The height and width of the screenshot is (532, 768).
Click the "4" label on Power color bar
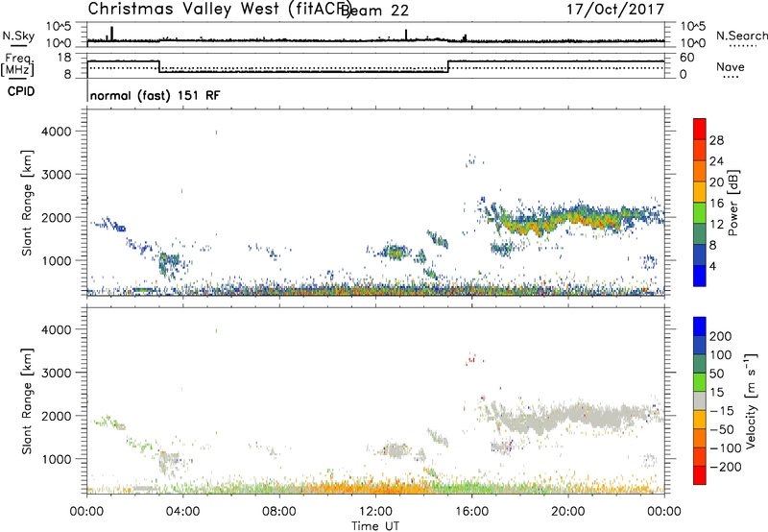(x=712, y=266)
